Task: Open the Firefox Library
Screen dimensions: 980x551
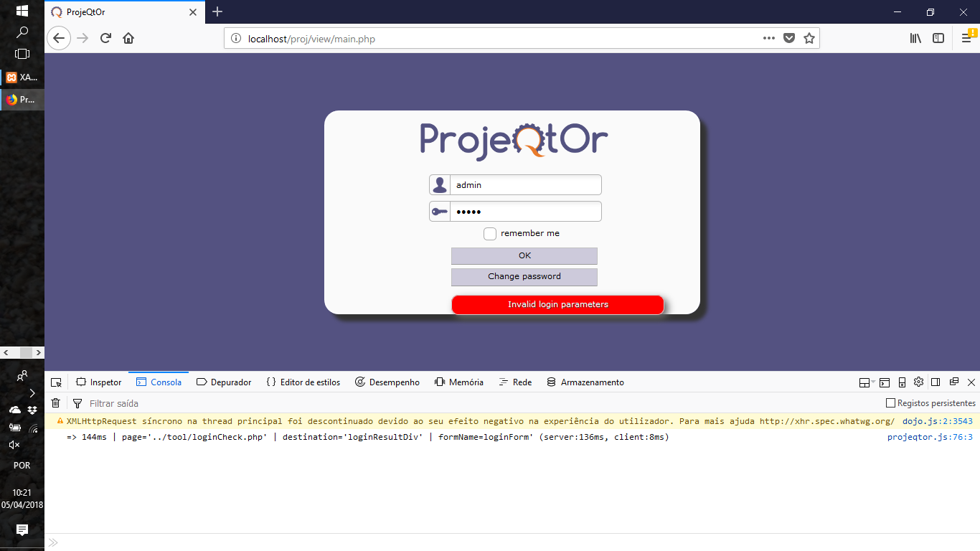Action: point(915,39)
